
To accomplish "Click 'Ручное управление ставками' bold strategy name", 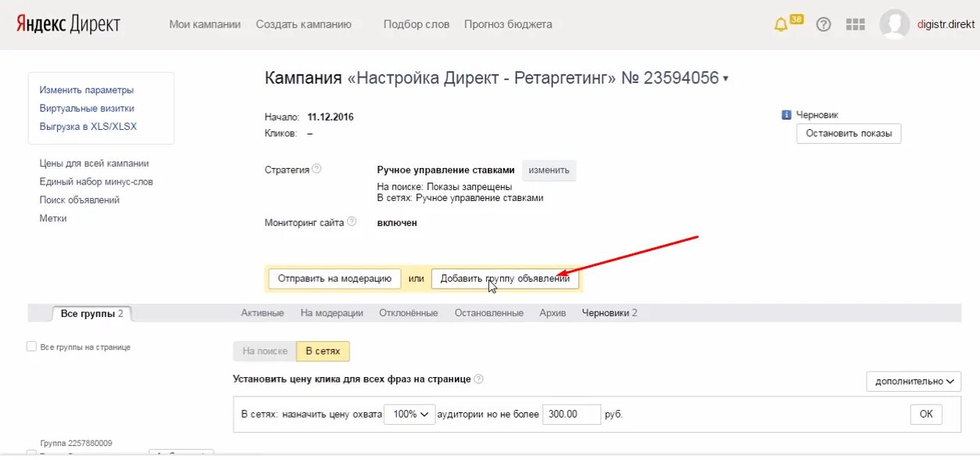I will tap(445, 170).
